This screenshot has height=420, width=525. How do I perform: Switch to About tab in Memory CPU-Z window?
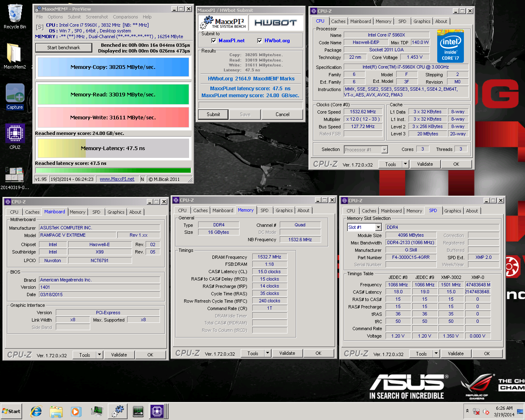(304, 210)
